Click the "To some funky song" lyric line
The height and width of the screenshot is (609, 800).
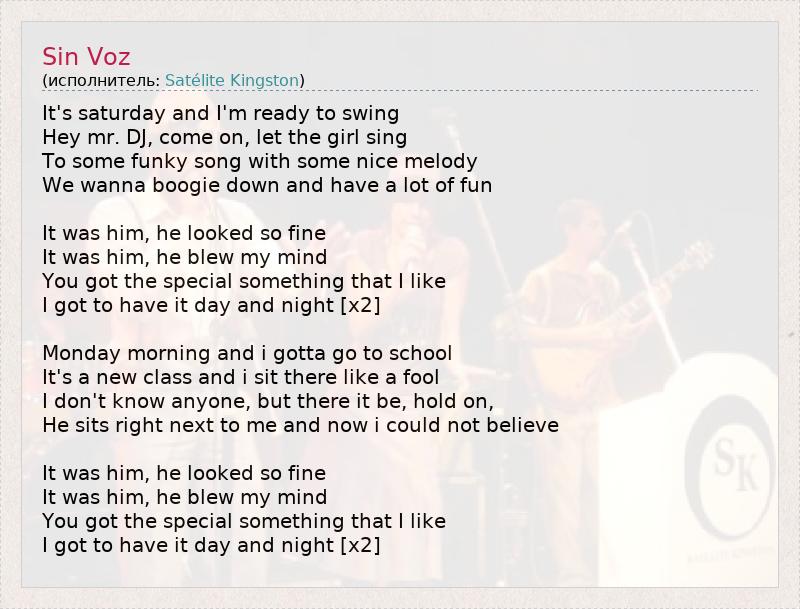click(260, 161)
